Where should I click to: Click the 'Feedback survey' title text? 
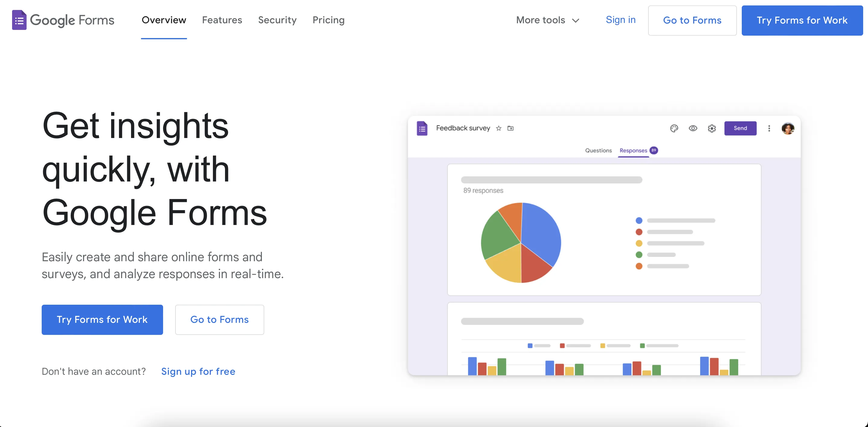(463, 128)
